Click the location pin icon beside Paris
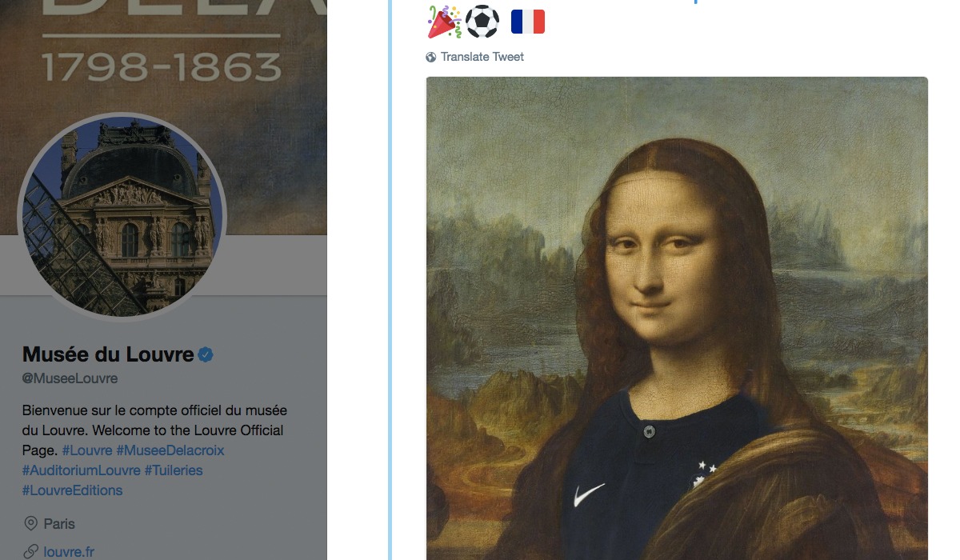The height and width of the screenshot is (560, 960). click(31, 524)
